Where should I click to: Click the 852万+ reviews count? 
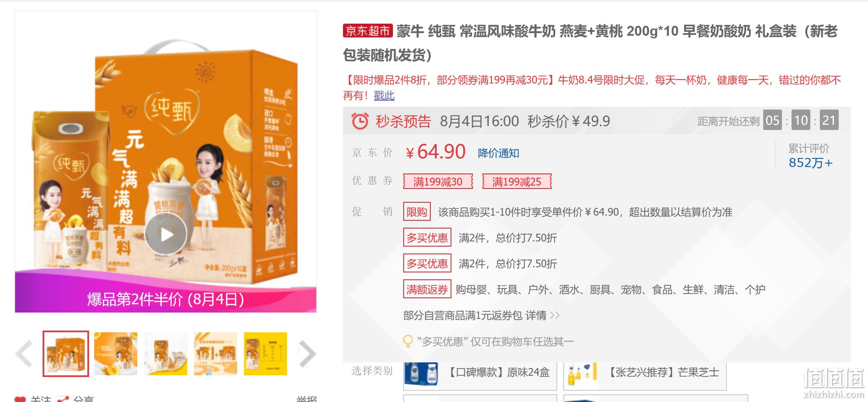click(811, 163)
